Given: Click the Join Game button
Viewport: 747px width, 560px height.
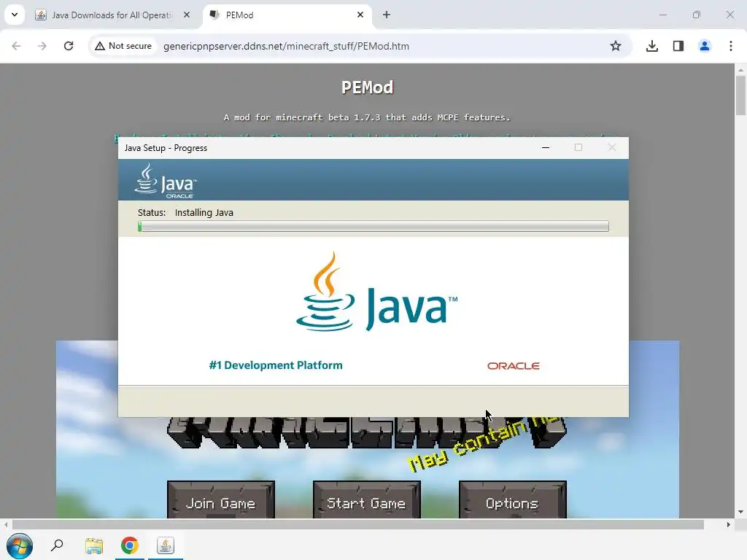Looking at the screenshot, I should click(x=220, y=499).
